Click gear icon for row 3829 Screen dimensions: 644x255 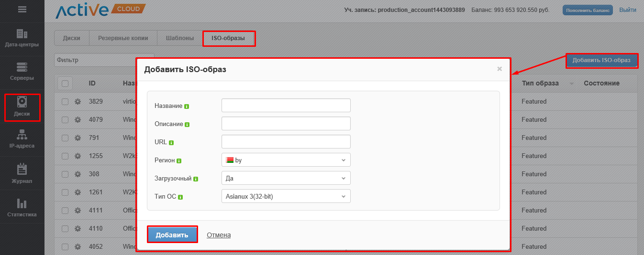pos(78,102)
